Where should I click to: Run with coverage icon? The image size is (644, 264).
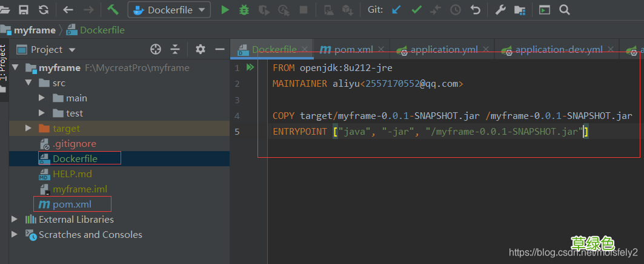tap(264, 10)
